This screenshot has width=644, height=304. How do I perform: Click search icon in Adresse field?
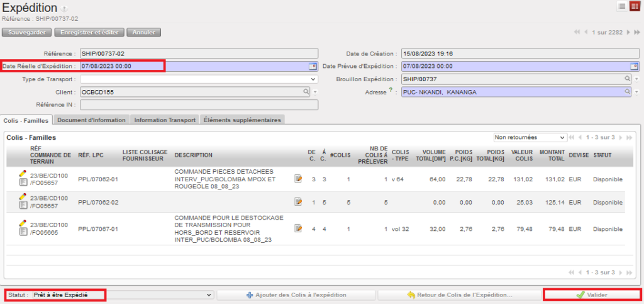[627, 92]
